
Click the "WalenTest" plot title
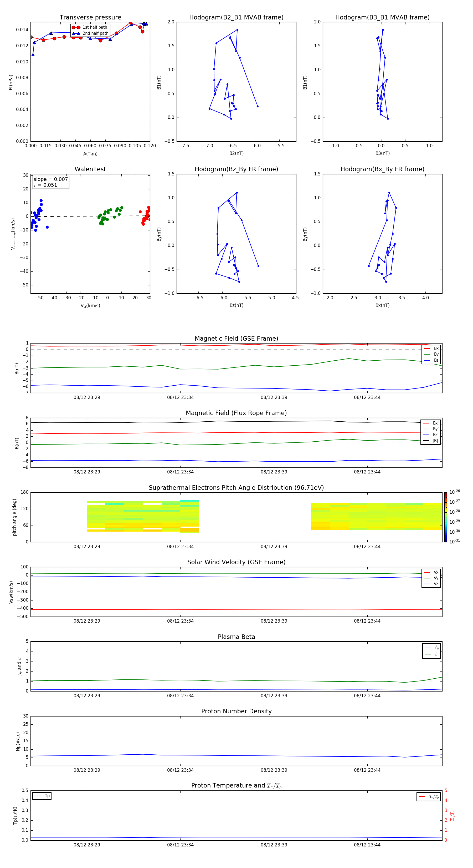tap(90, 169)
